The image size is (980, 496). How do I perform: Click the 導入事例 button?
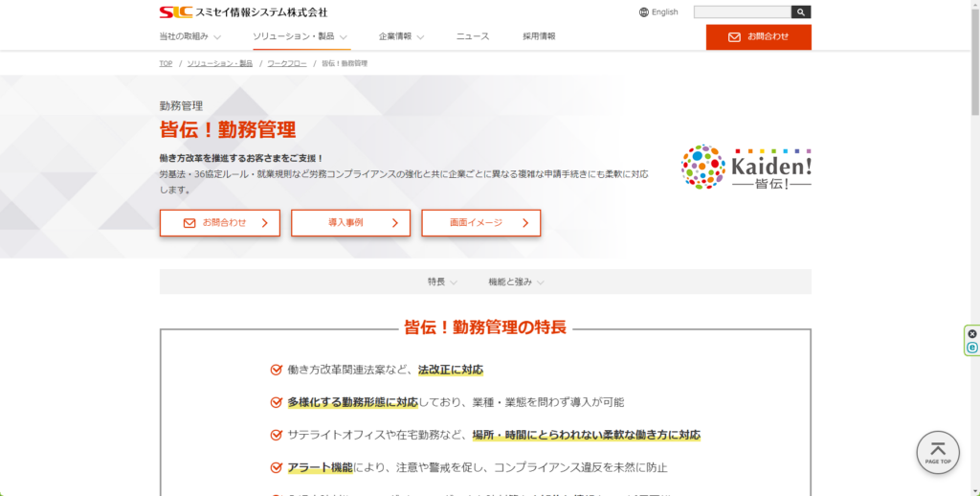(x=350, y=223)
